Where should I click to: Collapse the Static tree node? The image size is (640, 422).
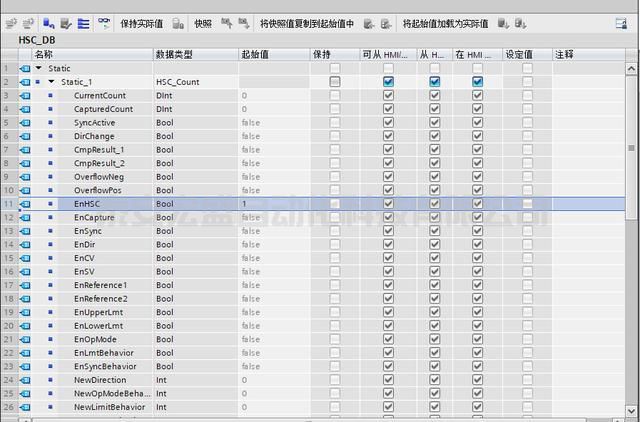click(38, 68)
